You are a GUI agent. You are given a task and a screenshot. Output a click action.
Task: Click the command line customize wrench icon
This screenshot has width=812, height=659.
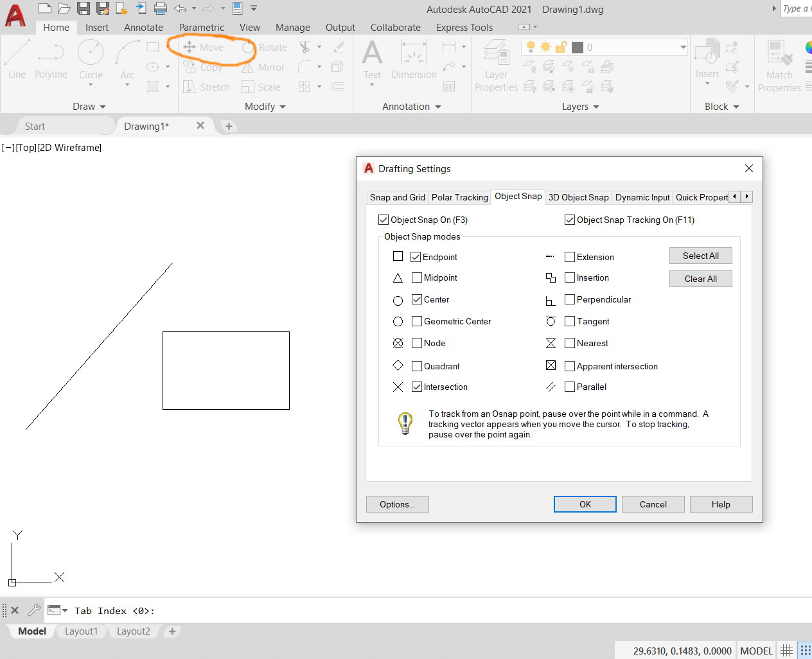pos(34,610)
